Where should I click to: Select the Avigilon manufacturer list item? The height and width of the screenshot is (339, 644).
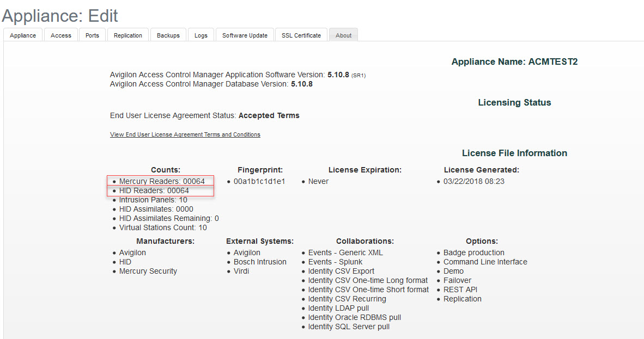pyautogui.click(x=132, y=252)
